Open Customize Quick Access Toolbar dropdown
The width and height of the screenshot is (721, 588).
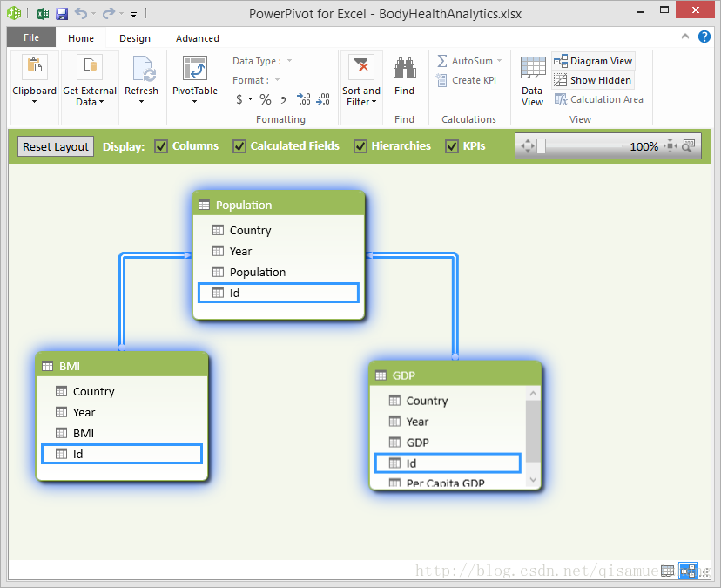point(133,15)
